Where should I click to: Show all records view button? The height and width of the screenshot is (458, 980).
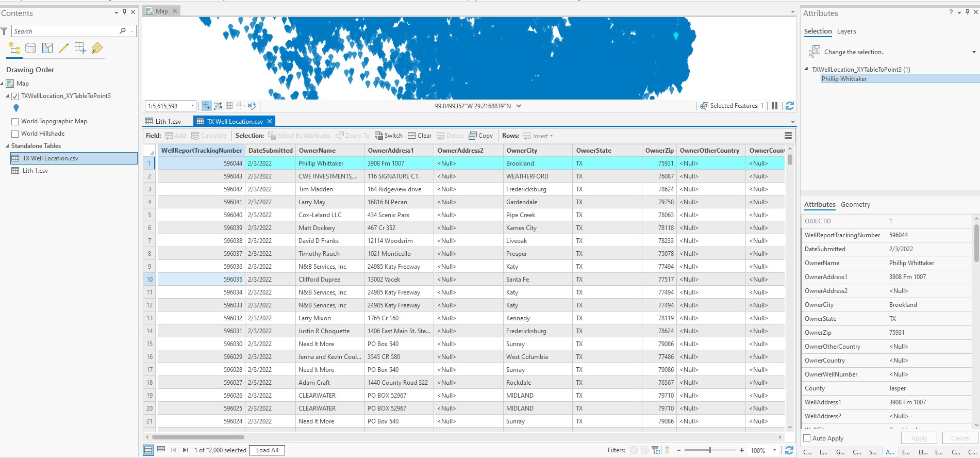pyautogui.click(x=148, y=450)
